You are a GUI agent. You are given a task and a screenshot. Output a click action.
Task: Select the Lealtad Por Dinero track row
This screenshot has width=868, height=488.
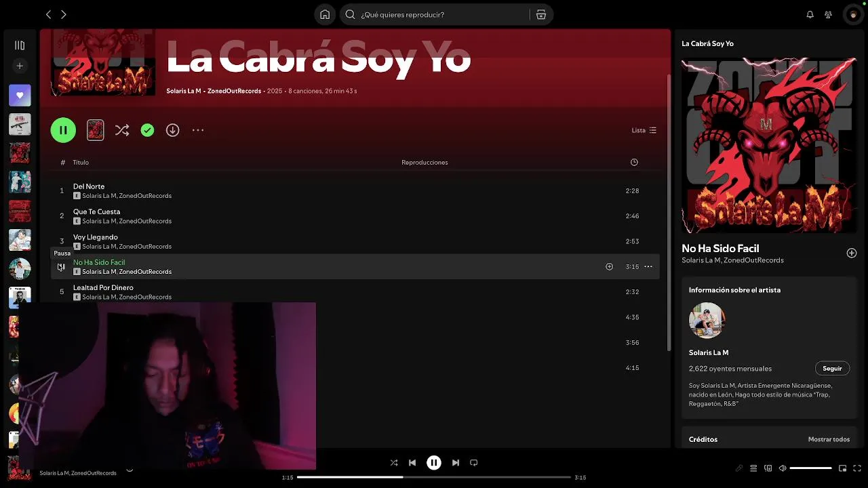[x=355, y=292]
